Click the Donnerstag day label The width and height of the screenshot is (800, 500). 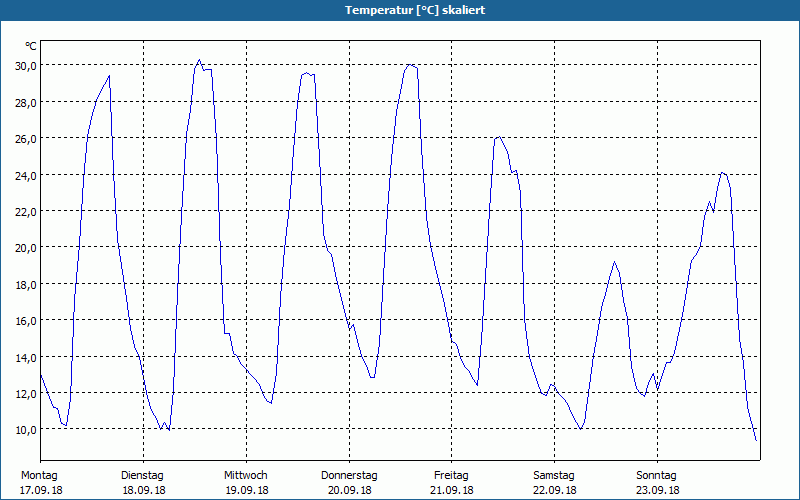click(349, 476)
